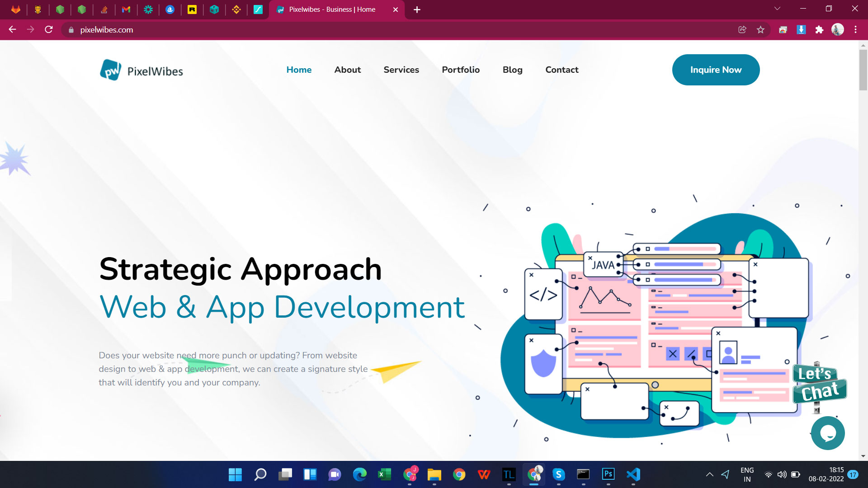Open the Gmail pinned tab

click(x=126, y=9)
